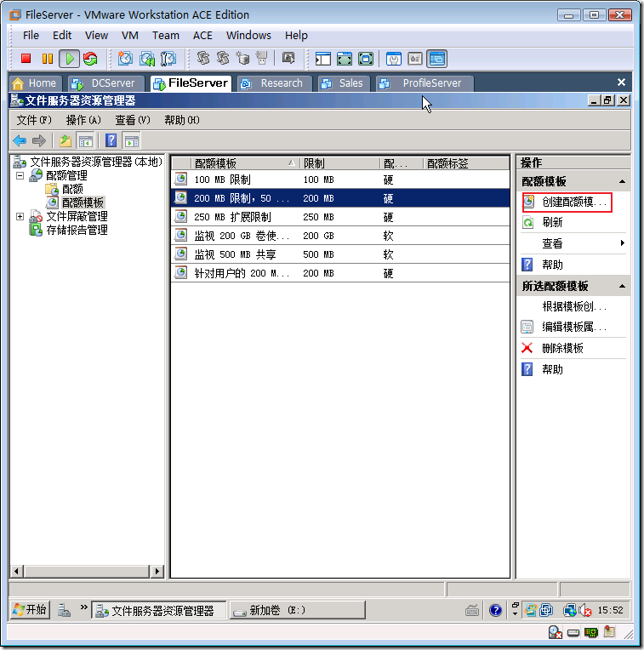Click the 文件服务器资源管理器 taskbar button
Image resolution: width=644 pixels, height=650 pixels.
[x=159, y=610]
